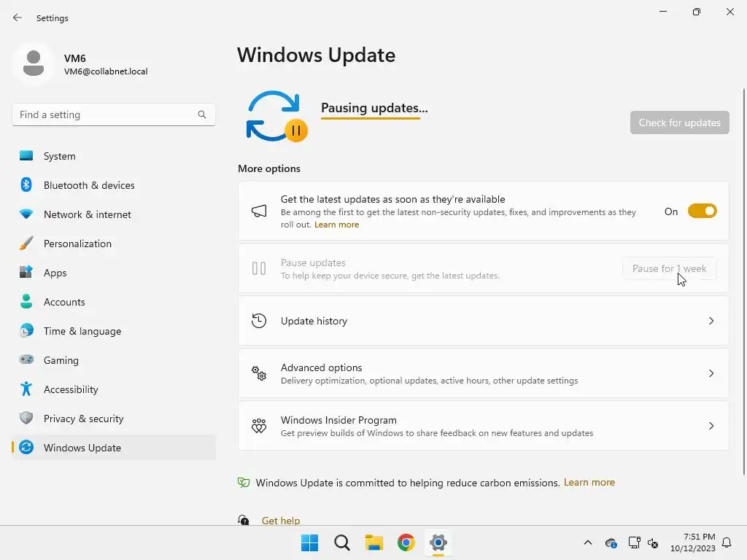Click the Get help link
The image size is (747, 560).
pos(281,521)
